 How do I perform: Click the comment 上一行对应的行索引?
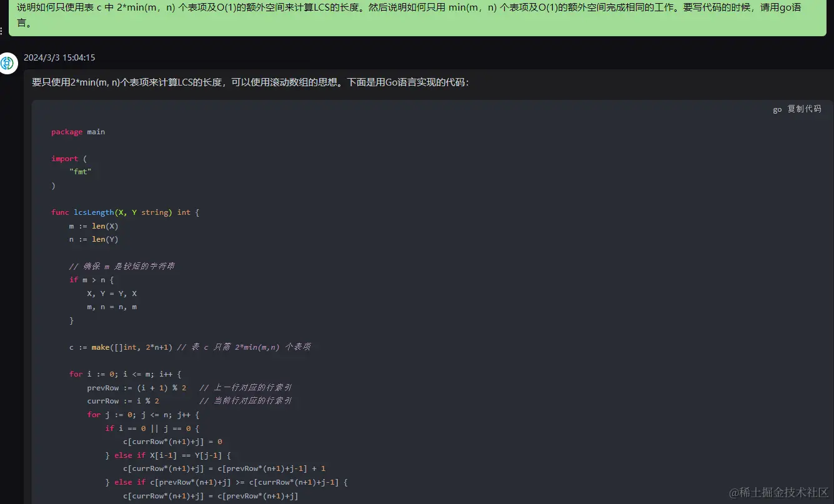tap(246, 388)
